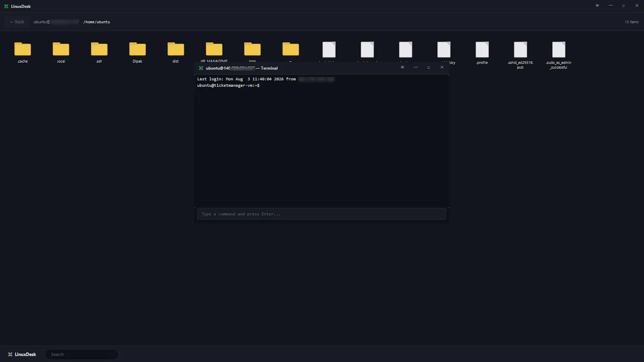This screenshot has height=362, width=644.
Task: Click the Terminal window logo icon
Action: (201, 68)
